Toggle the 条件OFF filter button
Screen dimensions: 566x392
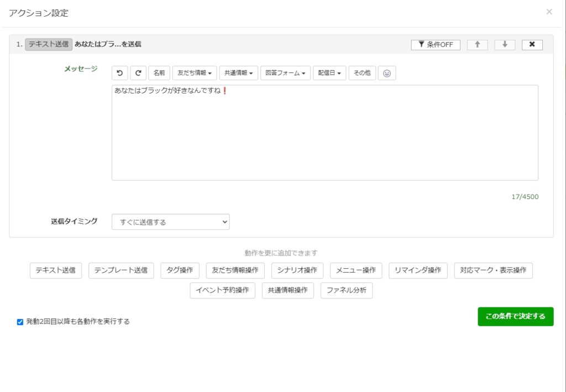tap(436, 45)
